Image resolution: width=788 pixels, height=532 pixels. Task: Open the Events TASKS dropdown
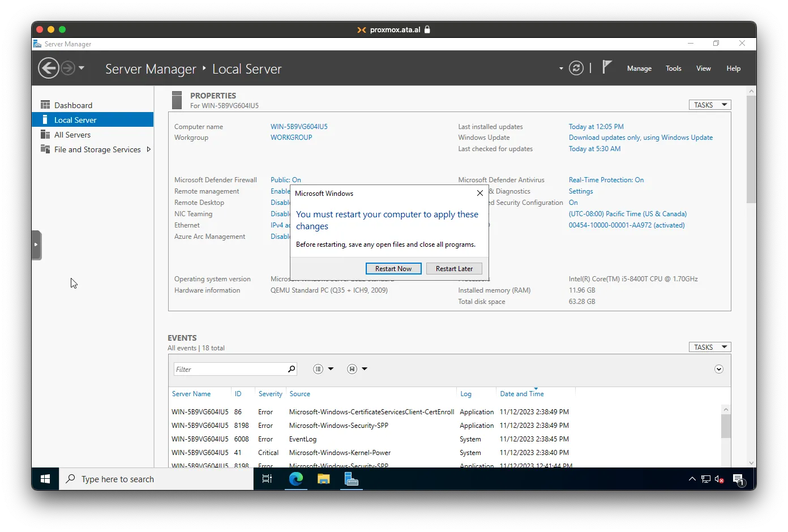(710, 347)
